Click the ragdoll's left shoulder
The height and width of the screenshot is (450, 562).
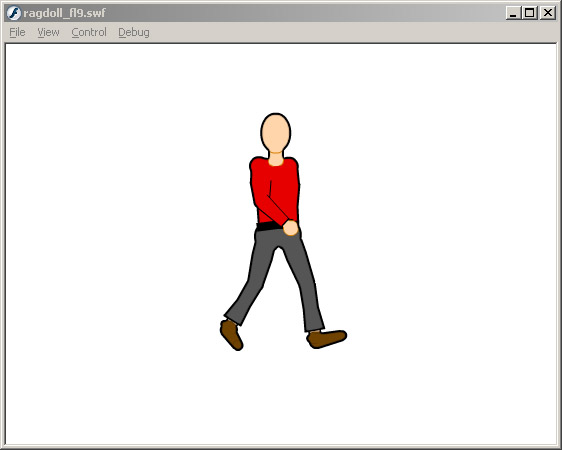coord(257,166)
